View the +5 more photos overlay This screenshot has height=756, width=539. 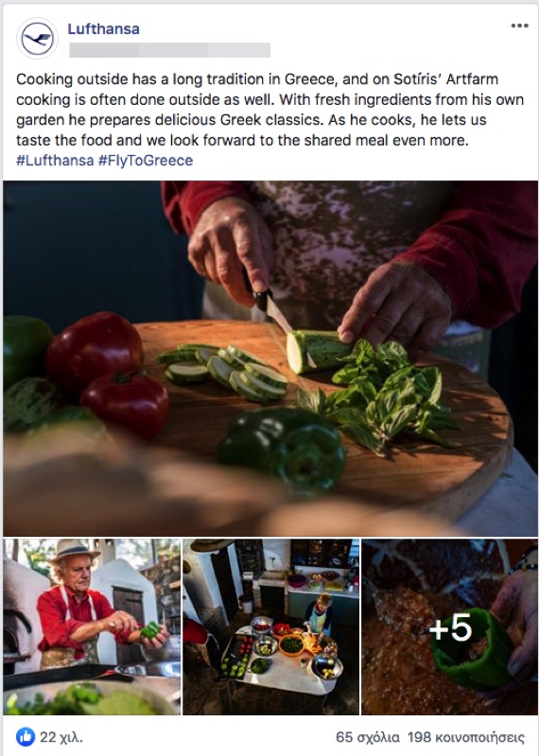click(x=449, y=627)
